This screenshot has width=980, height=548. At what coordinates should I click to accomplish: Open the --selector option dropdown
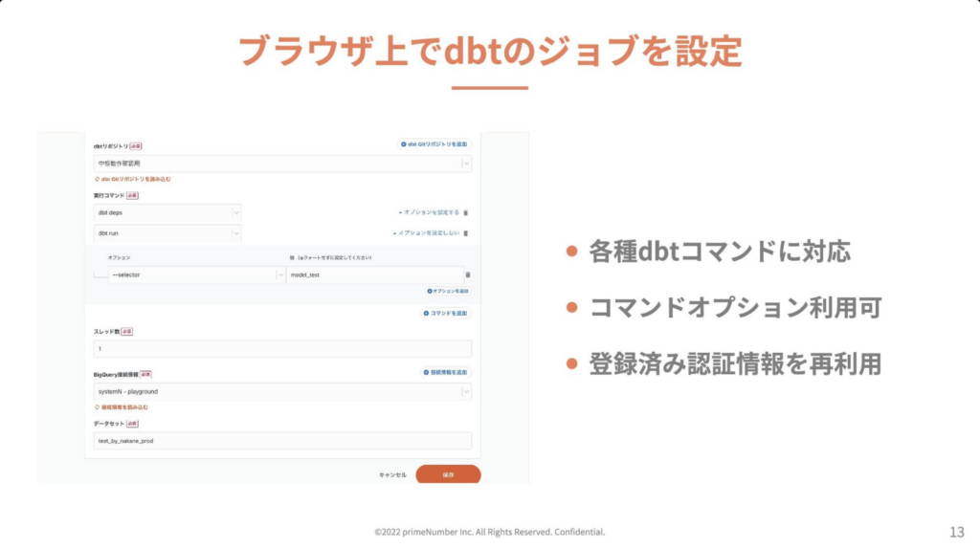277,274
